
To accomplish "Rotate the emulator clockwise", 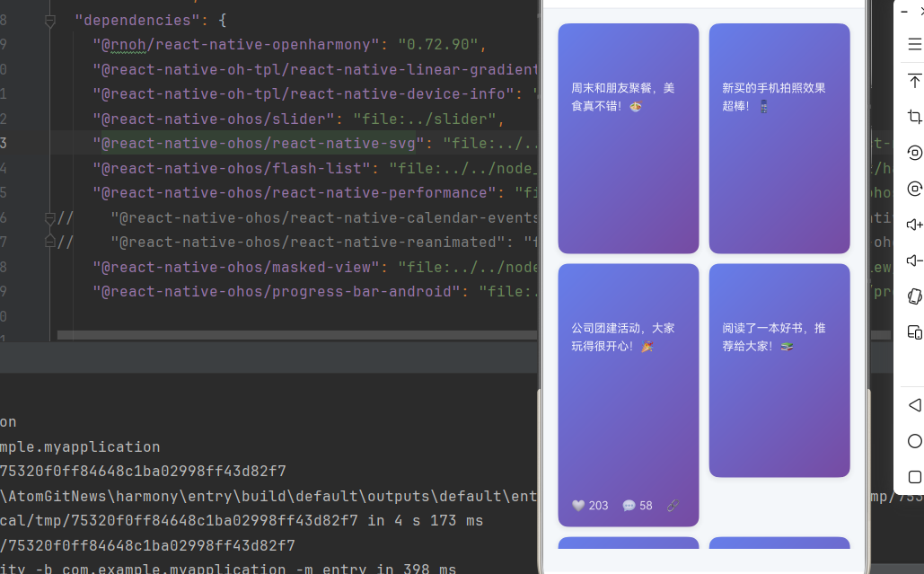I will [x=914, y=189].
